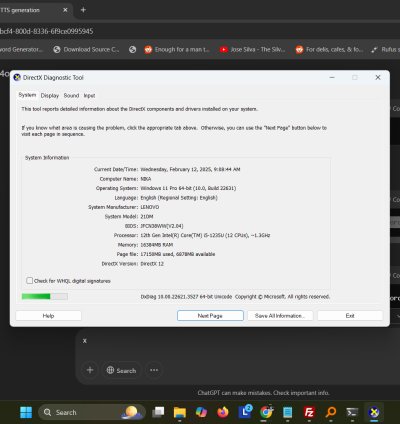Open a new browser tab
Image resolution: width=400 pixels, height=424 pixels.
pyautogui.click(x=83, y=10)
